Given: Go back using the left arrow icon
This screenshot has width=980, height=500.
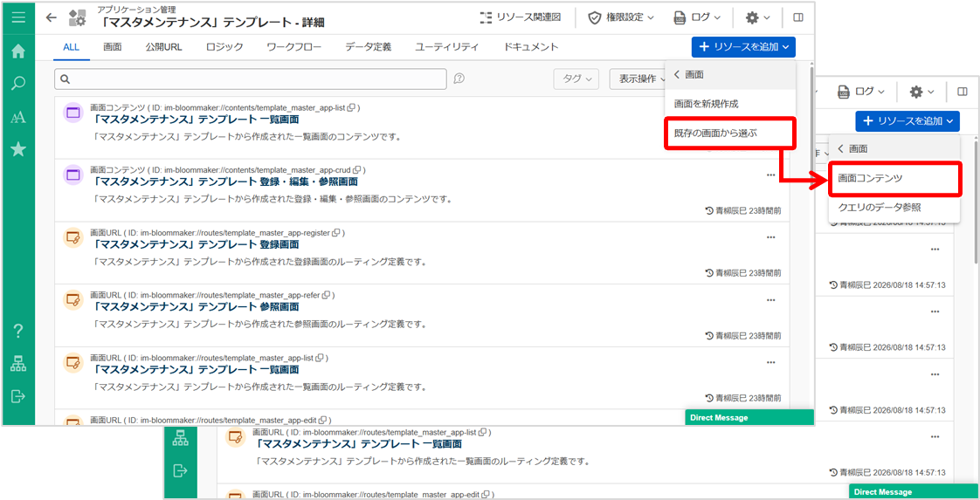Looking at the screenshot, I should (x=52, y=17).
